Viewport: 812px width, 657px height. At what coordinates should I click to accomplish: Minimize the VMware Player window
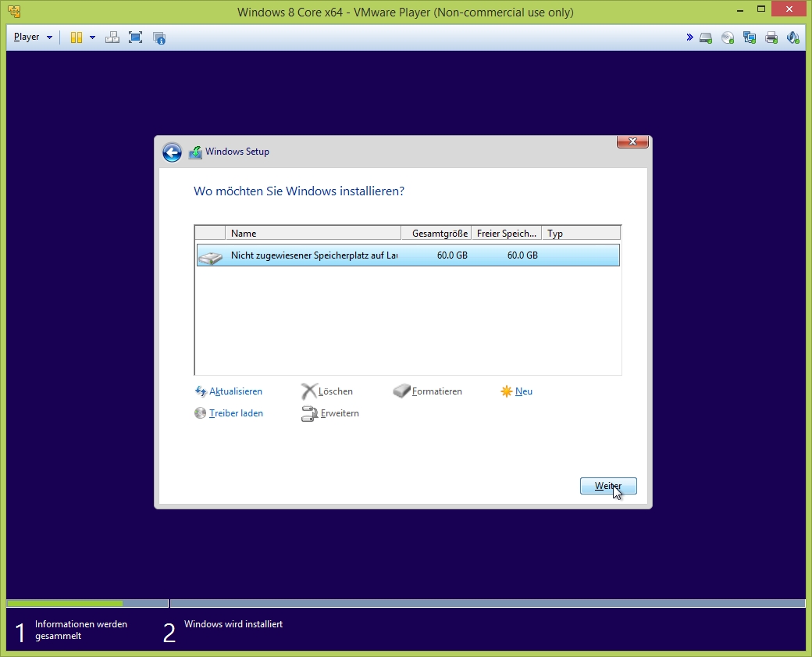[x=740, y=10]
